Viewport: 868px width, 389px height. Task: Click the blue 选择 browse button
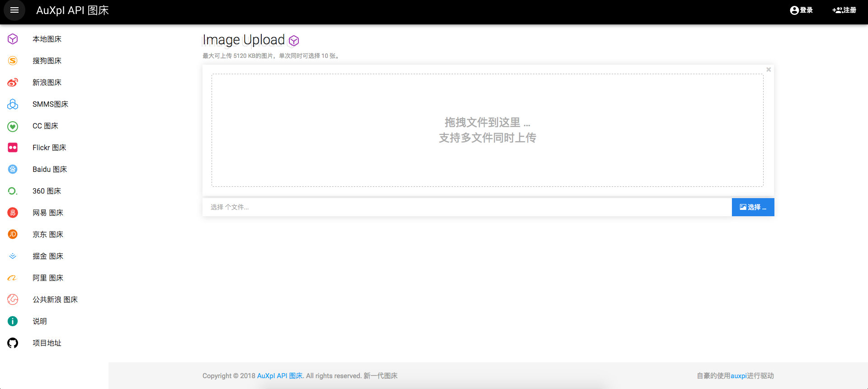pos(753,207)
